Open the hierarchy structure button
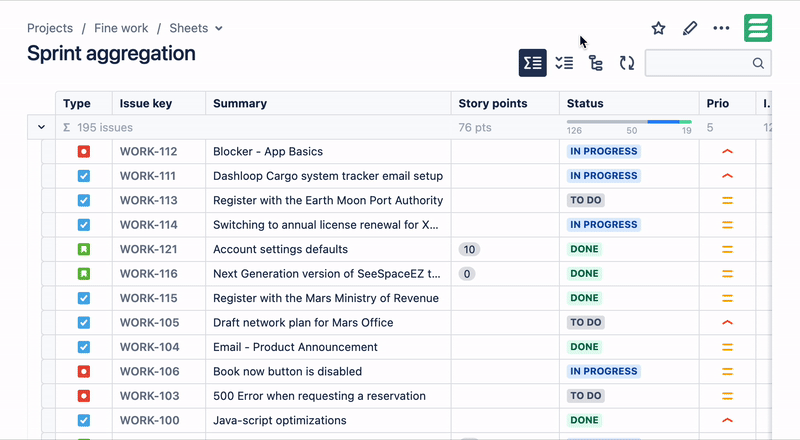The height and width of the screenshot is (440, 800). [595, 63]
